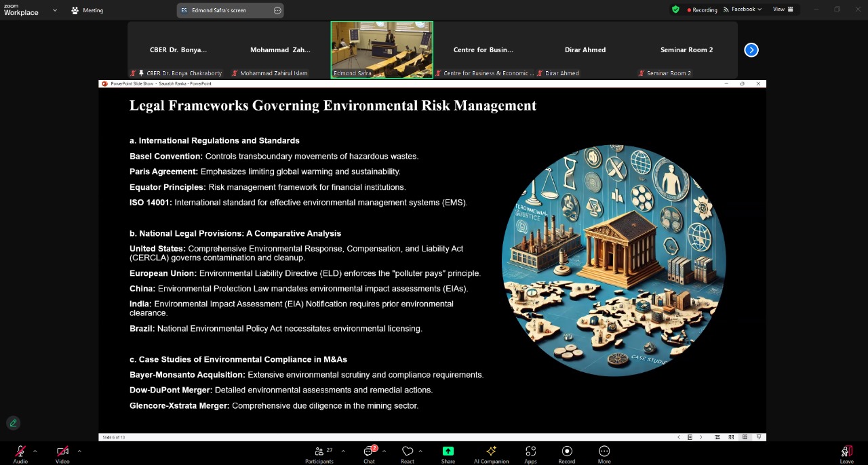Viewport: 868px width, 465px height.
Task: Launch the AI Companion
Action: (491, 453)
